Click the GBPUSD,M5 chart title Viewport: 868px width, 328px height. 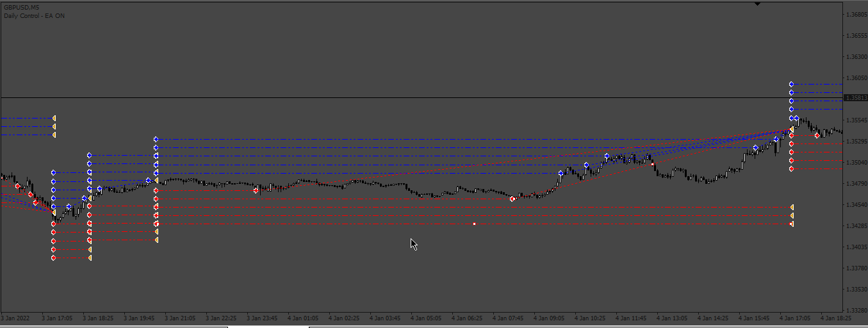[20, 7]
